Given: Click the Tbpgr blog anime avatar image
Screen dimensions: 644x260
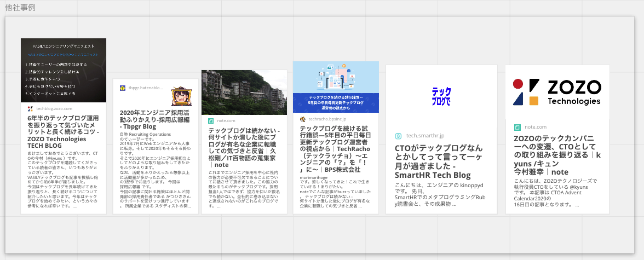Looking at the screenshot, I should click(x=181, y=96).
